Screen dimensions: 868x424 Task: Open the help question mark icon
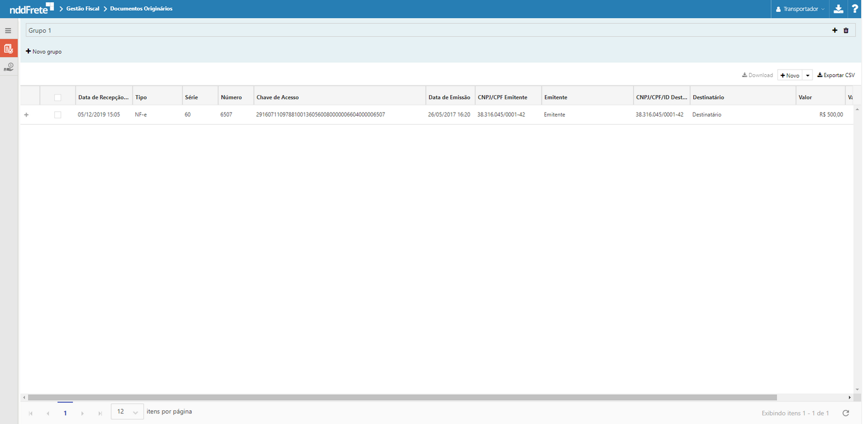pyautogui.click(x=855, y=9)
